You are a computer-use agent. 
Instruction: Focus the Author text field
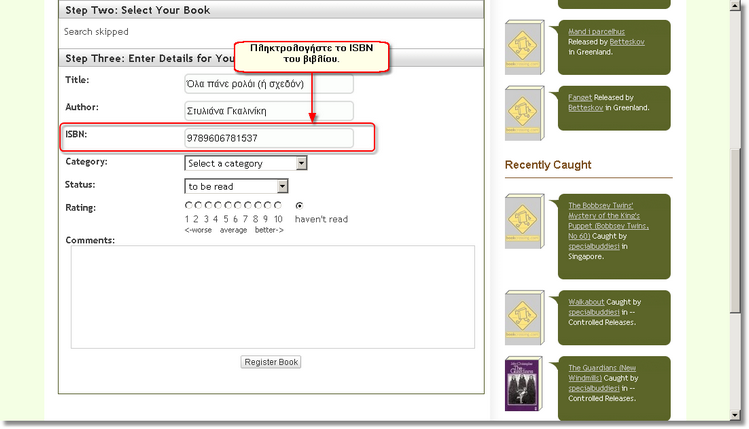pyautogui.click(x=268, y=111)
